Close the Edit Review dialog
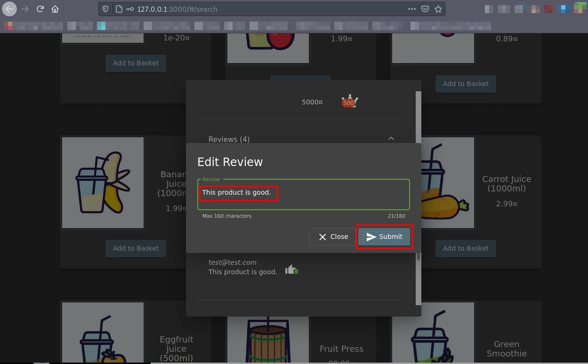The width and height of the screenshot is (588, 364). coord(333,237)
